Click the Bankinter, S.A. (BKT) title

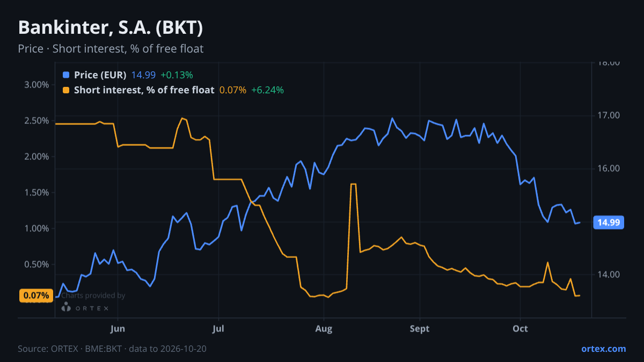[x=111, y=28]
